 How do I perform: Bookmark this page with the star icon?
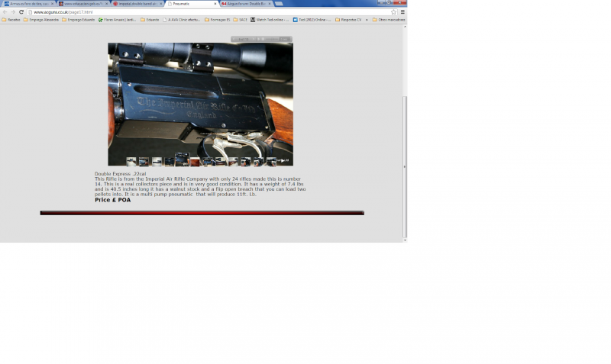tap(394, 12)
